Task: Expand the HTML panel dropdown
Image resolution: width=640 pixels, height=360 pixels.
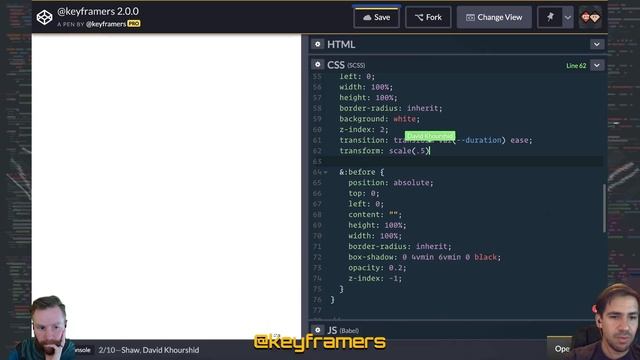Action: (596, 44)
